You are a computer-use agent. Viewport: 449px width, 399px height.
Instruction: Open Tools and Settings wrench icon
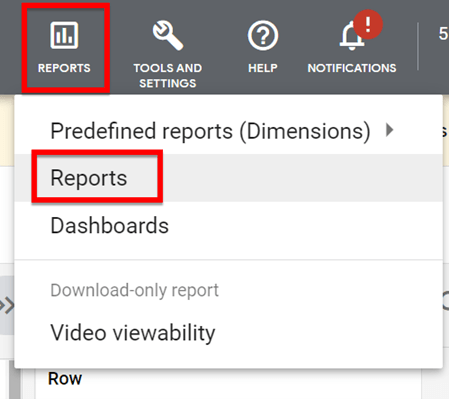[x=168, y=35]
